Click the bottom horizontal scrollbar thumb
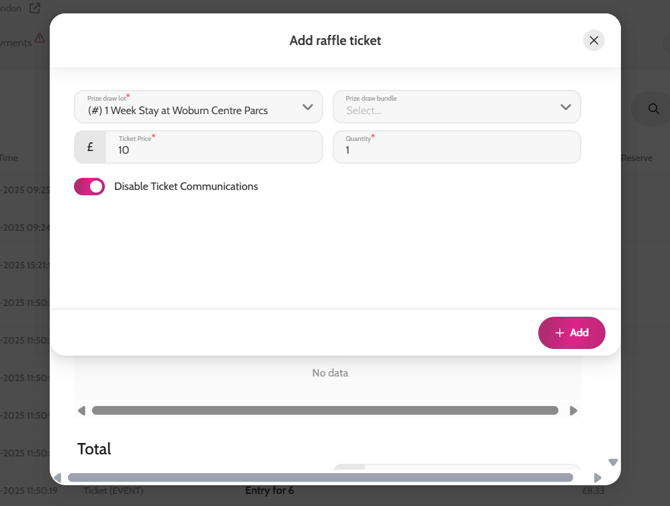Viewport: 670px width, 506px height. click(320, 478)
